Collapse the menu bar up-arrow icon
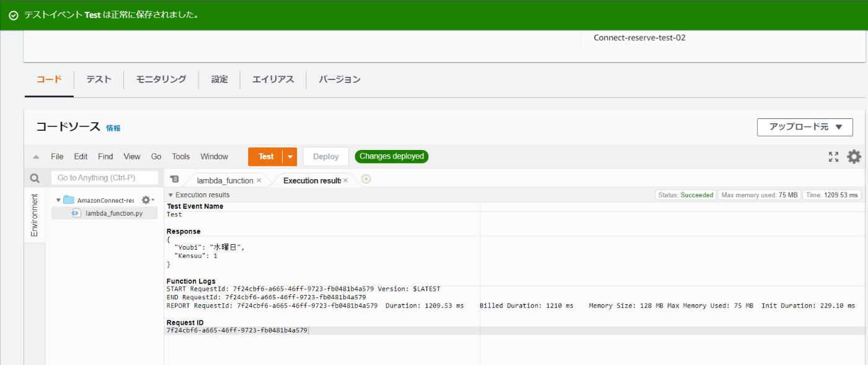 point(36,157)
